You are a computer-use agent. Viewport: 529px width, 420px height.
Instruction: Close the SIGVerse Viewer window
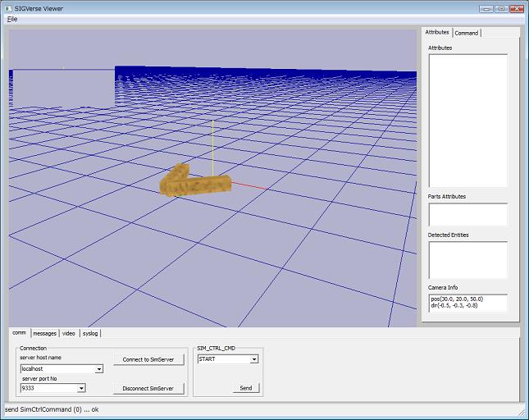(x=514, y=8)
